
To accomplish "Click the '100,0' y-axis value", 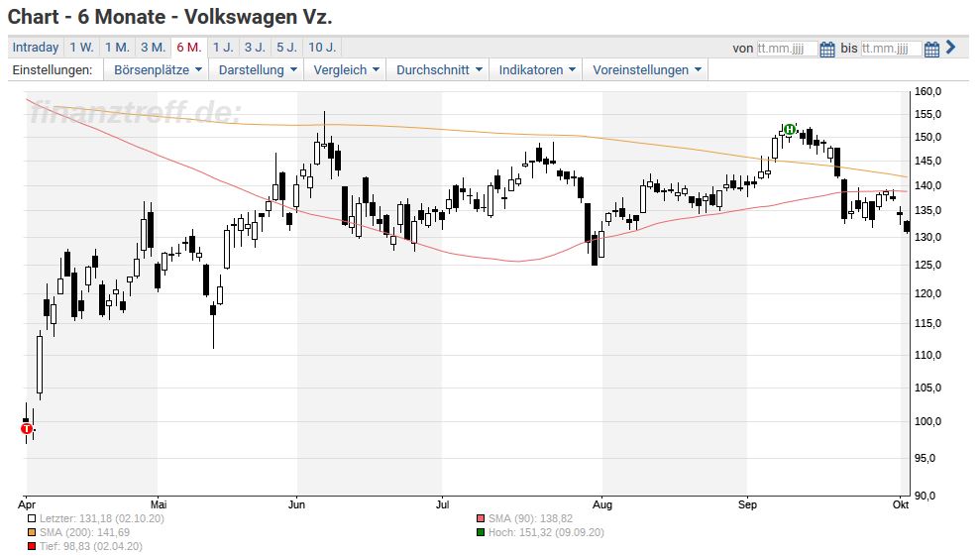I will pyautogui.click(x=927, y=421).
